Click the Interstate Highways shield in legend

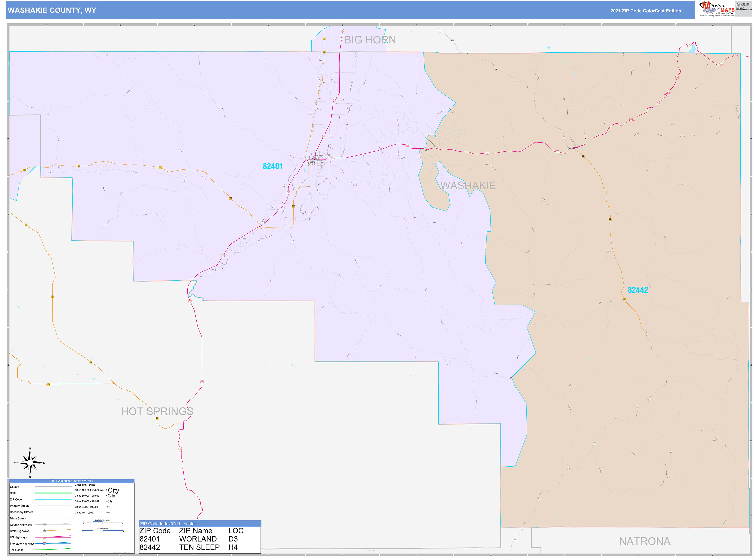44,544
